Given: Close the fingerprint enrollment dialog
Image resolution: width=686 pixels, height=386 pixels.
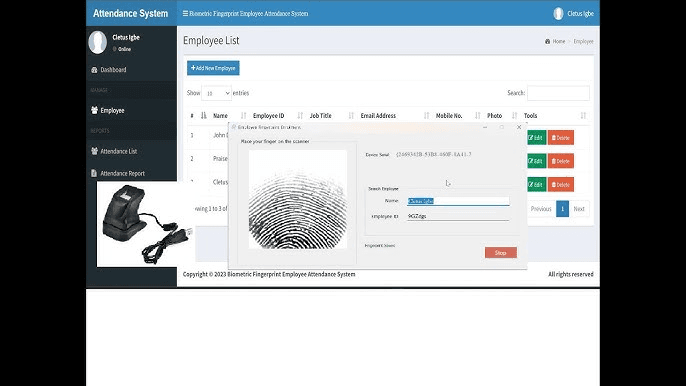Looking at the screenshot, I should click(x=519, y=127).
